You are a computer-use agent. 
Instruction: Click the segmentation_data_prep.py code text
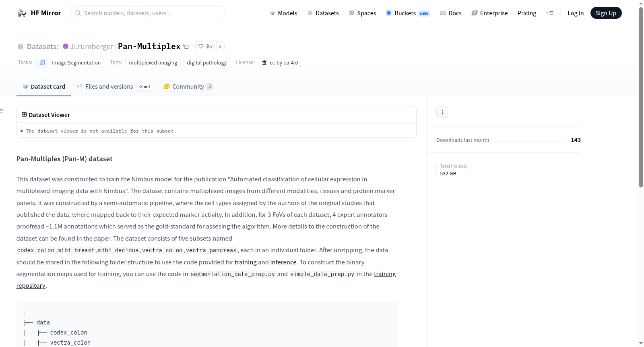233,274
